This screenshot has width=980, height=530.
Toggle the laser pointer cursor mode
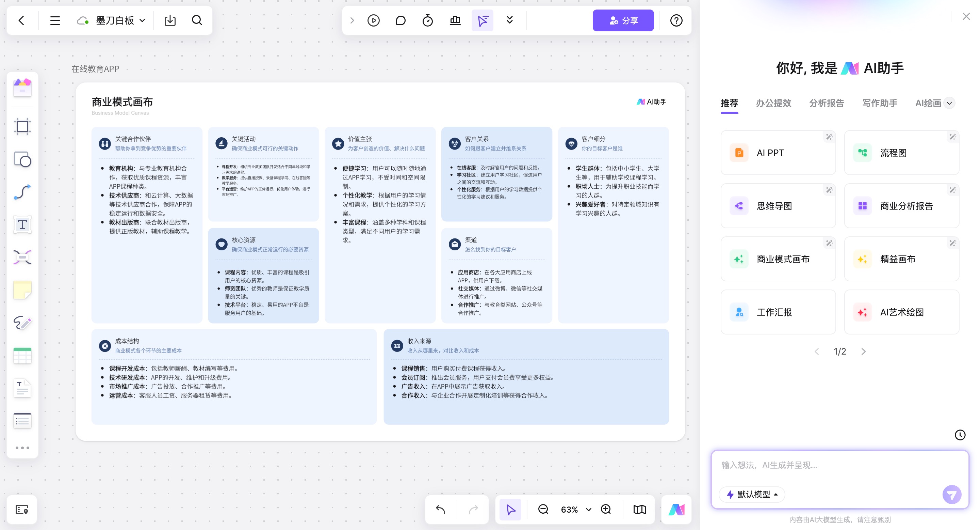483,20
